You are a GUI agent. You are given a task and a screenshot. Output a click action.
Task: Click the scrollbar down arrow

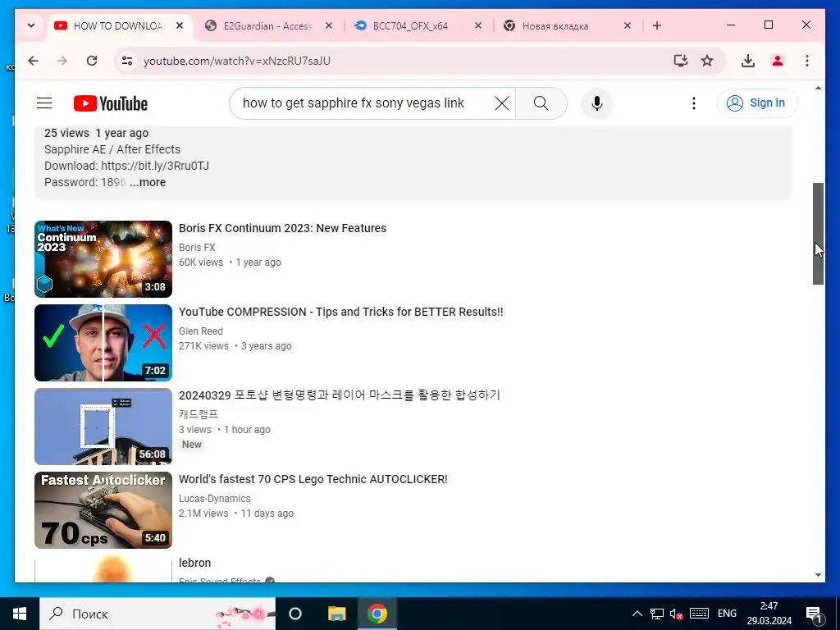point(818,575)
